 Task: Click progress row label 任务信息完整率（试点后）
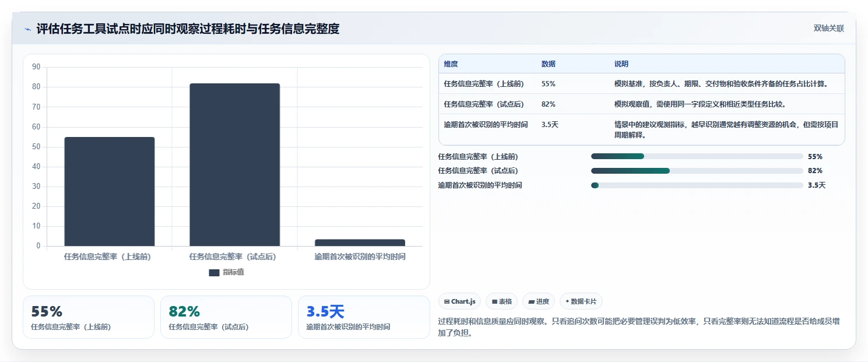tap(478, 171)
